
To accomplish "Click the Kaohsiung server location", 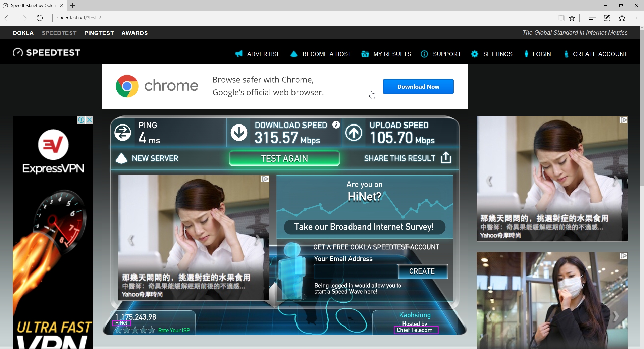I will pyautogui.click(x=415, y=315).
